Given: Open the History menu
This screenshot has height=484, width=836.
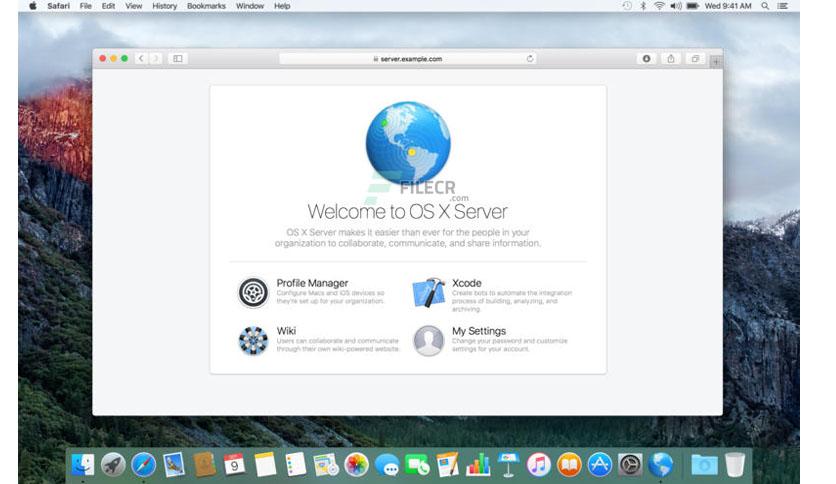Looking at the screenshot, I should (x=164, y=6).
